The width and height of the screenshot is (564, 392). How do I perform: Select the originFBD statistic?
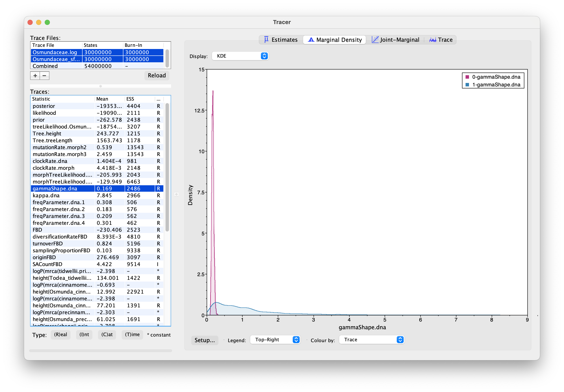97,257
